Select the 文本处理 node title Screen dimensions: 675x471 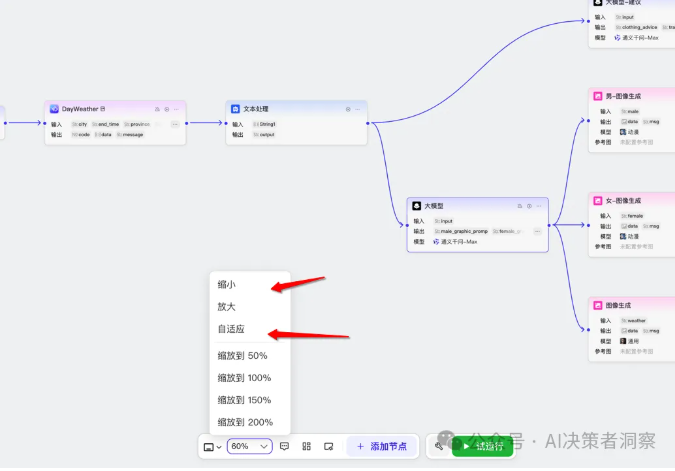click(x=256, y=109)
